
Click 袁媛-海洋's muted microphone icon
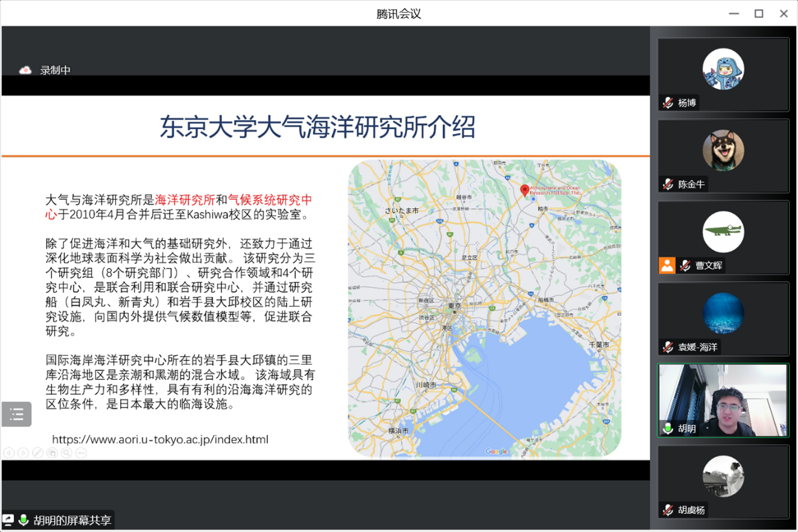click(668, 347)
